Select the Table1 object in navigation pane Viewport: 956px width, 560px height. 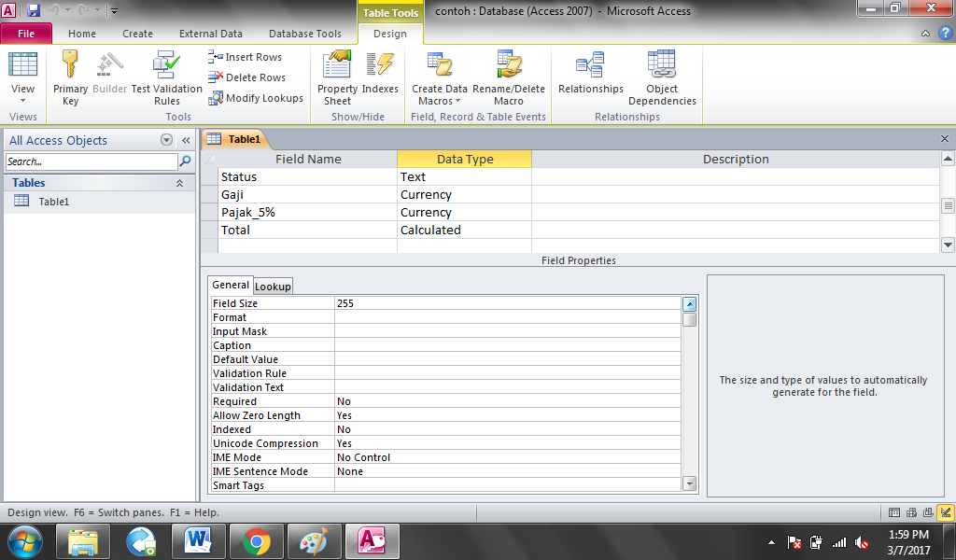(51, 202)
